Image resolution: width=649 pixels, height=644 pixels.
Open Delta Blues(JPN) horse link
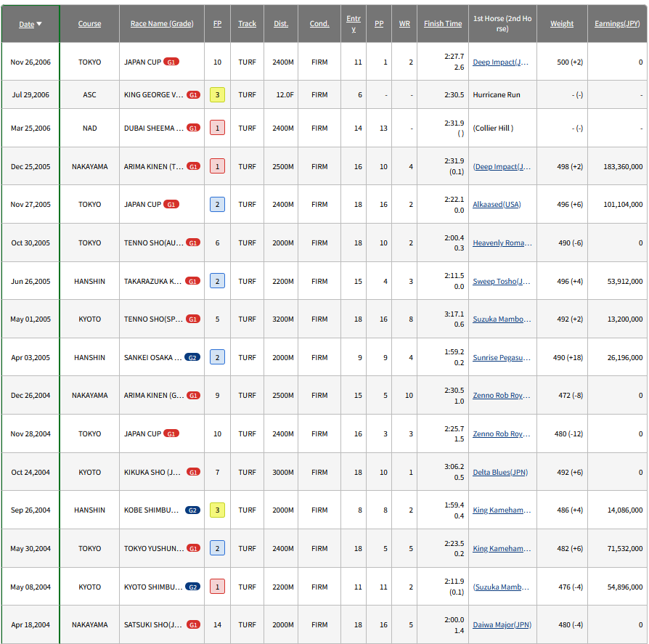500,472
